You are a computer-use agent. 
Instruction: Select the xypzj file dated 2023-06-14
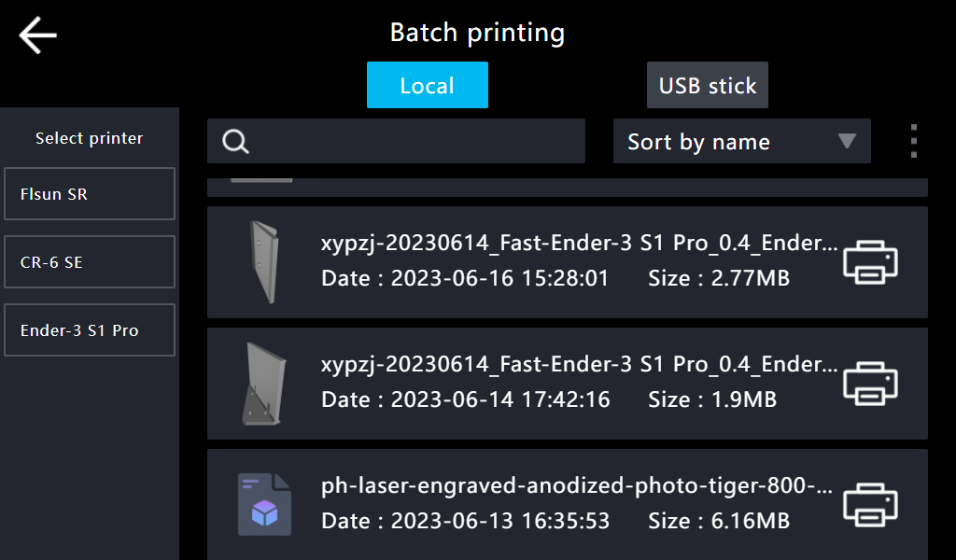click(579, 367)
